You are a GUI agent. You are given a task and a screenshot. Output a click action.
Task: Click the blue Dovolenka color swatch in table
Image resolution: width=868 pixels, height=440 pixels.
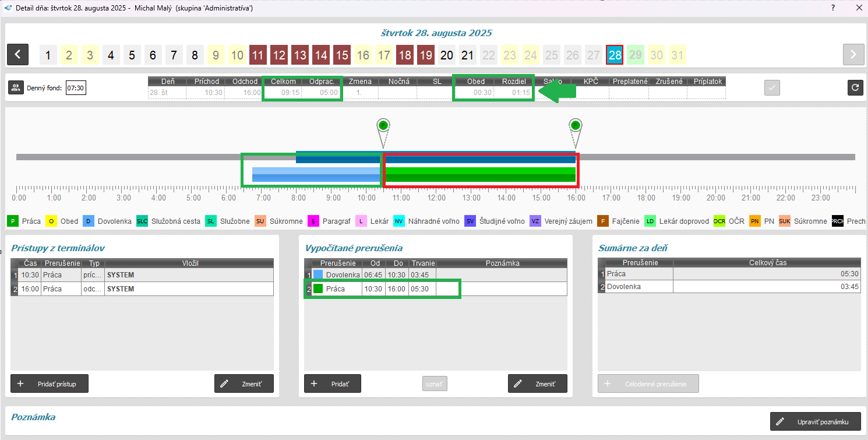click(317, 274)
